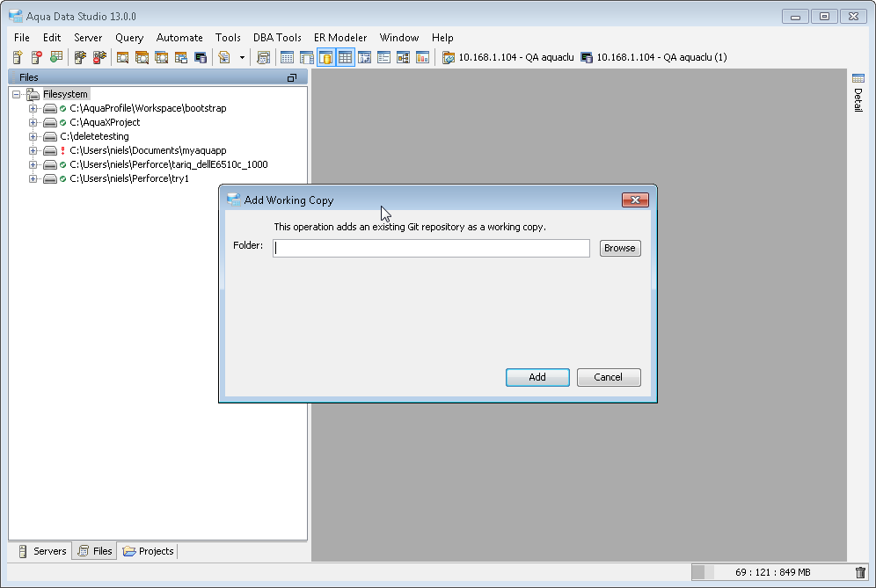This screenshot has height=588, width=876.
Task: Expand the tariq_dellE6510c_1000 node
Action: pyautogui.click(x=33, y=164)
